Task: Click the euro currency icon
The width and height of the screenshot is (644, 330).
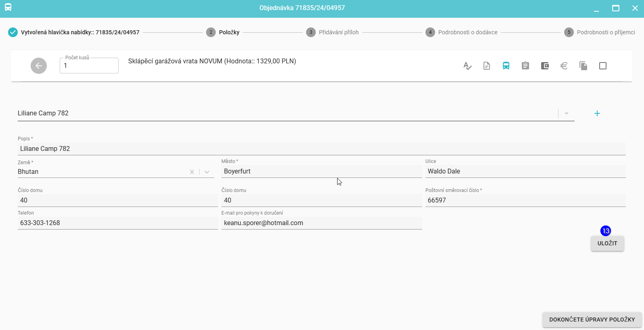Action: point(564,66)
